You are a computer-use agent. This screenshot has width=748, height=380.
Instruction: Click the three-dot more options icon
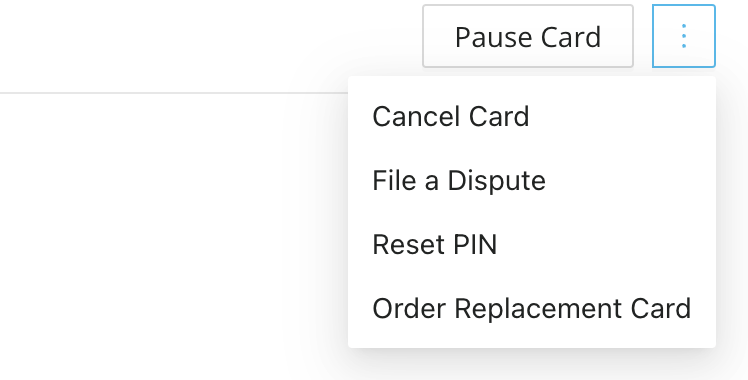click(684, 36)
